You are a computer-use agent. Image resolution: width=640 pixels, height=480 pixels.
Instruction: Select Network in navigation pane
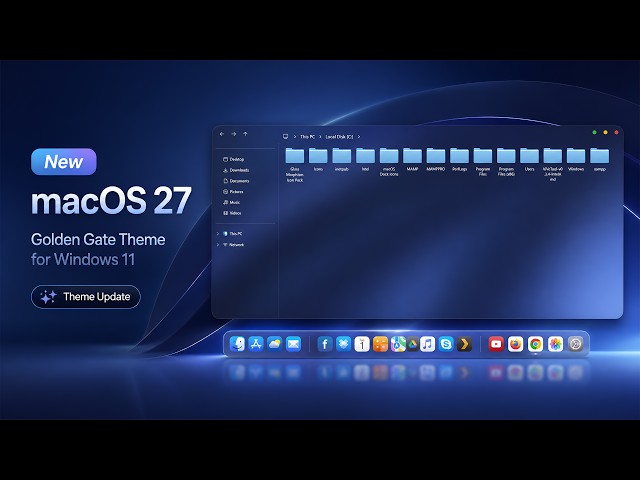(x=233, y=245)
